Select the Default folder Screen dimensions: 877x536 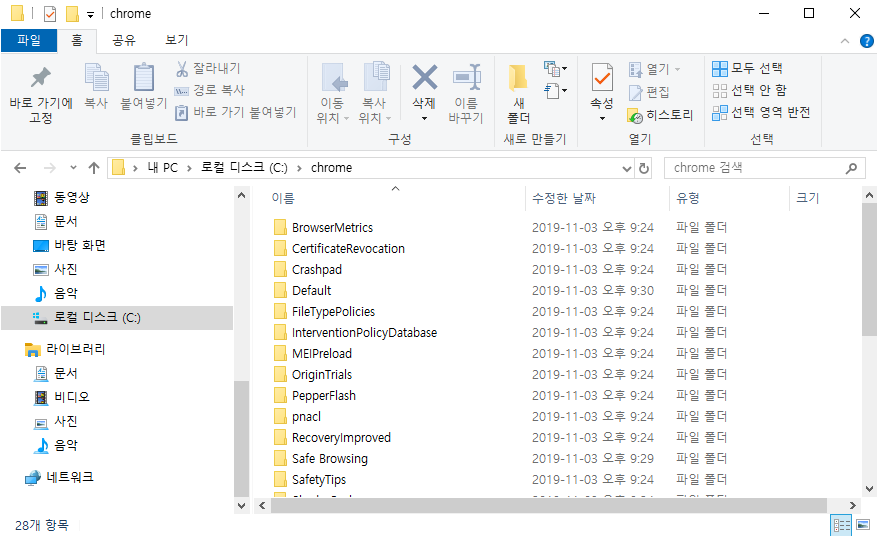click(x=312, y=291)
